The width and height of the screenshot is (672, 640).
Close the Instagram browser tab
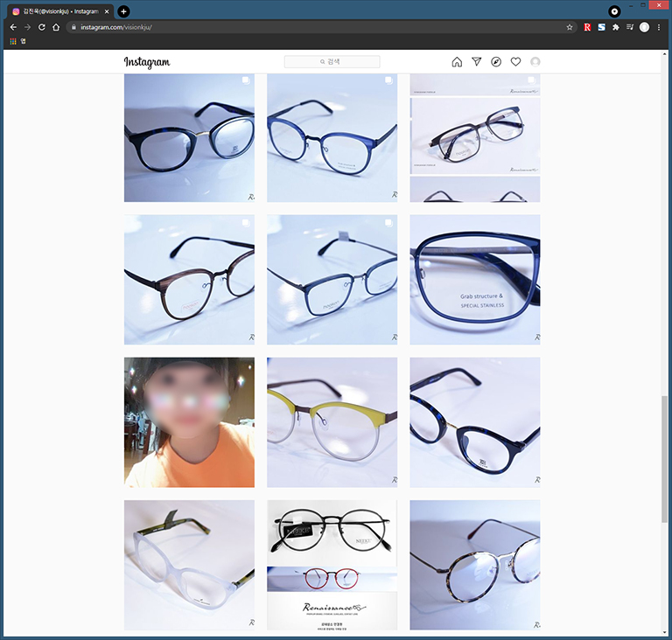point(107,11)
